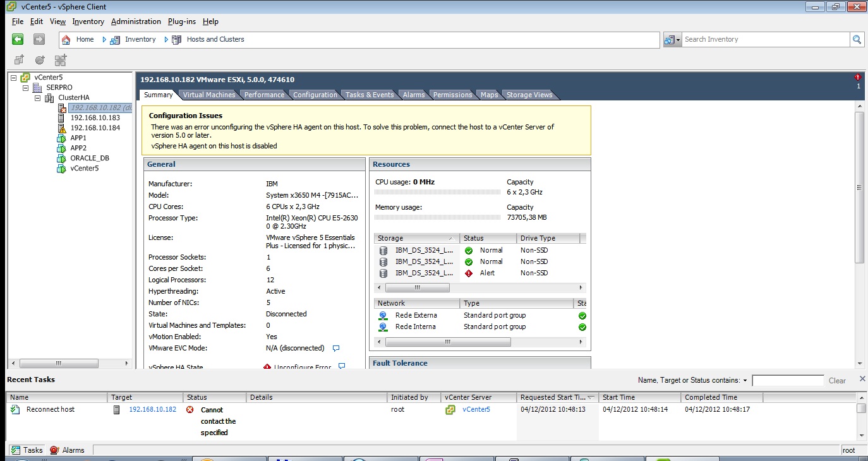Open the Help menu

point(210,21)
